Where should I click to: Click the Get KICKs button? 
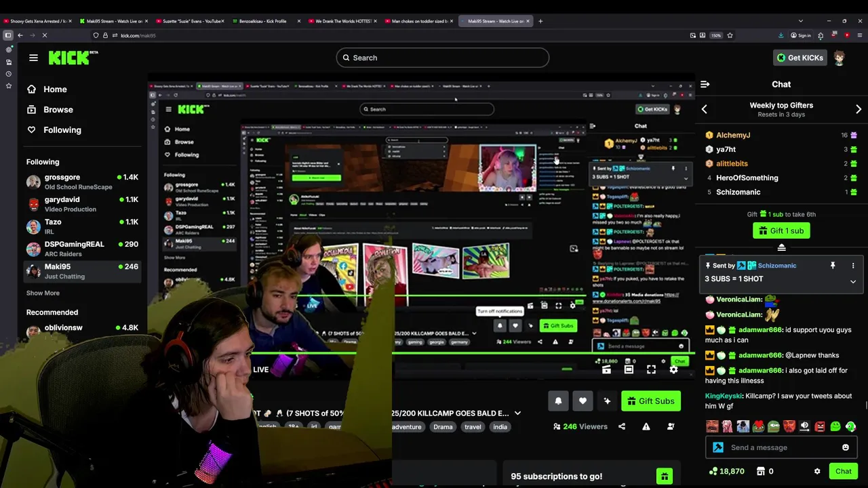800,58
